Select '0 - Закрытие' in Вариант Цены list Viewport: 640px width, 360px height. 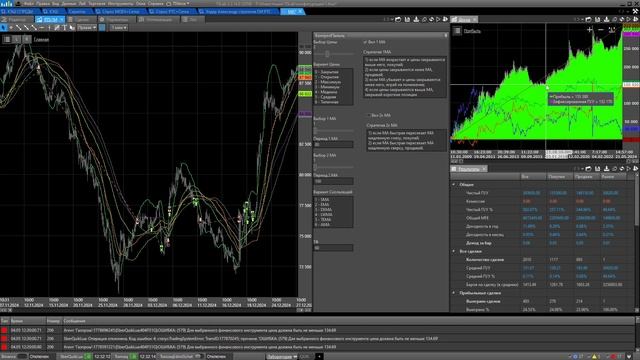click(x=327, y=72)
